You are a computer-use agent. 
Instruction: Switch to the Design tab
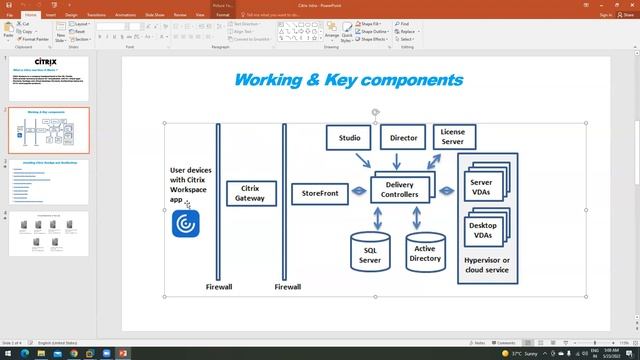71,15
